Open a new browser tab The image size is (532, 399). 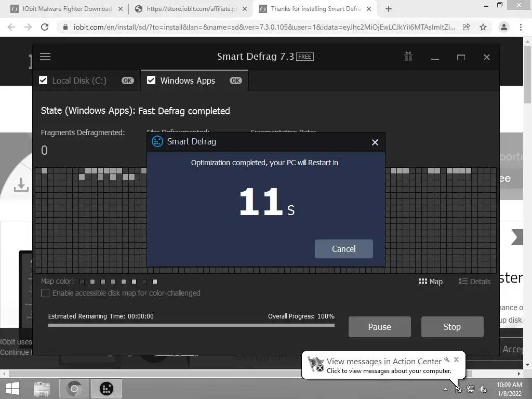coord(389,9)
